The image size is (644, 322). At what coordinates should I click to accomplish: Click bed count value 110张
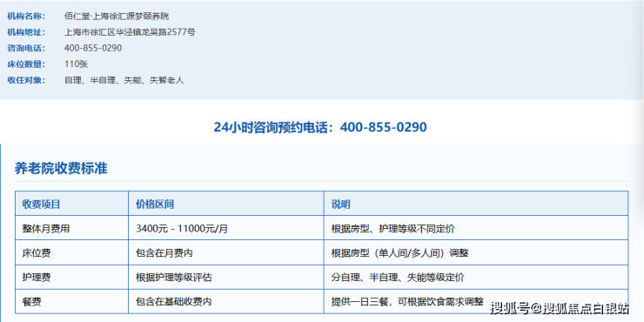[77, 64]
